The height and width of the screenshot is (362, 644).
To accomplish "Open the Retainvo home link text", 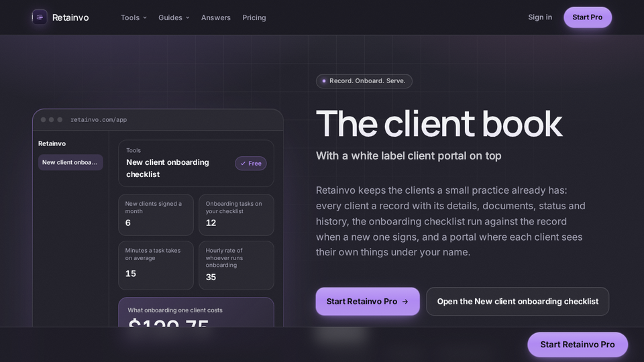I will 70,17.
